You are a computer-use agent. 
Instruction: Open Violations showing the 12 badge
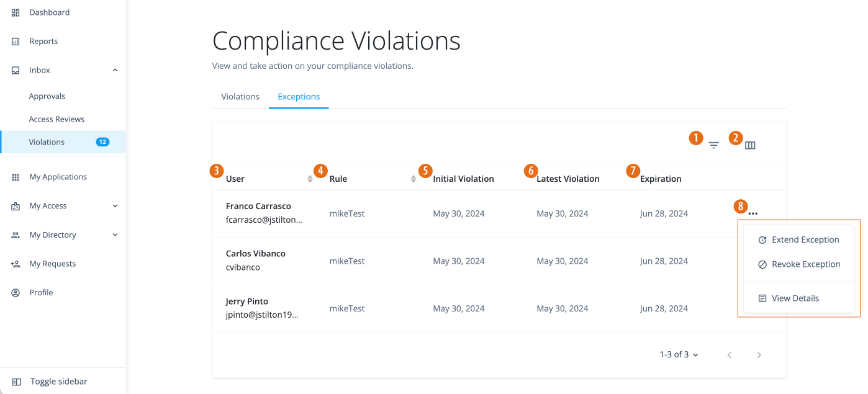47,141
